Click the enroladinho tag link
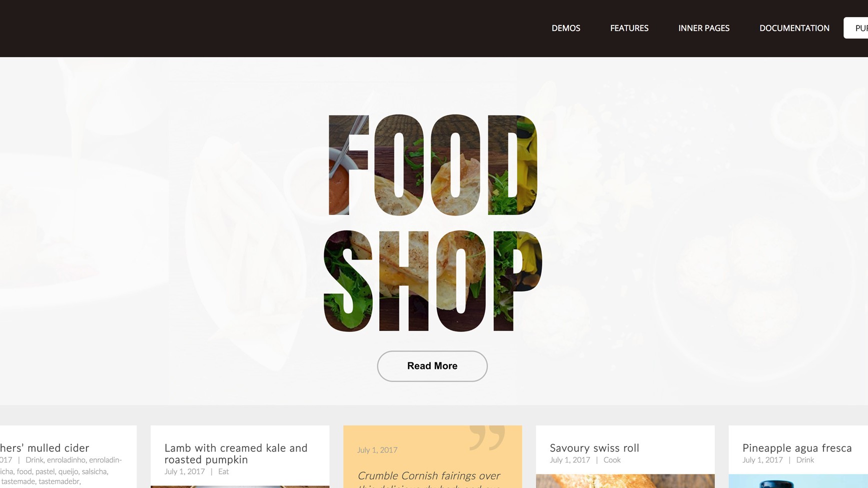The image size is (868, 488). [66, 460]
